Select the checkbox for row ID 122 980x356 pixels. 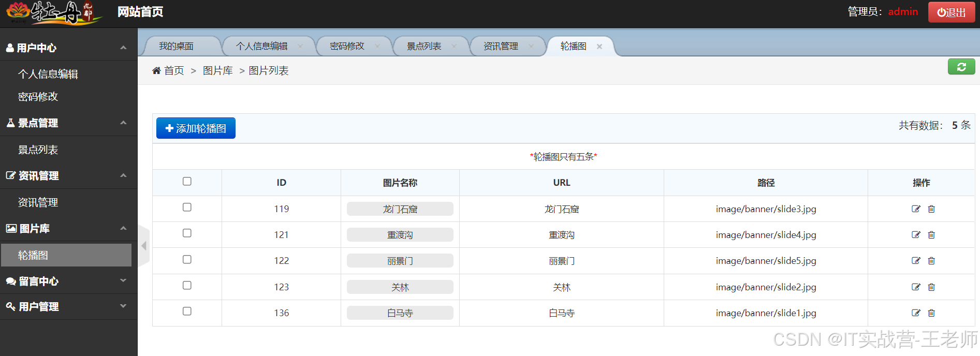[187, 259]
